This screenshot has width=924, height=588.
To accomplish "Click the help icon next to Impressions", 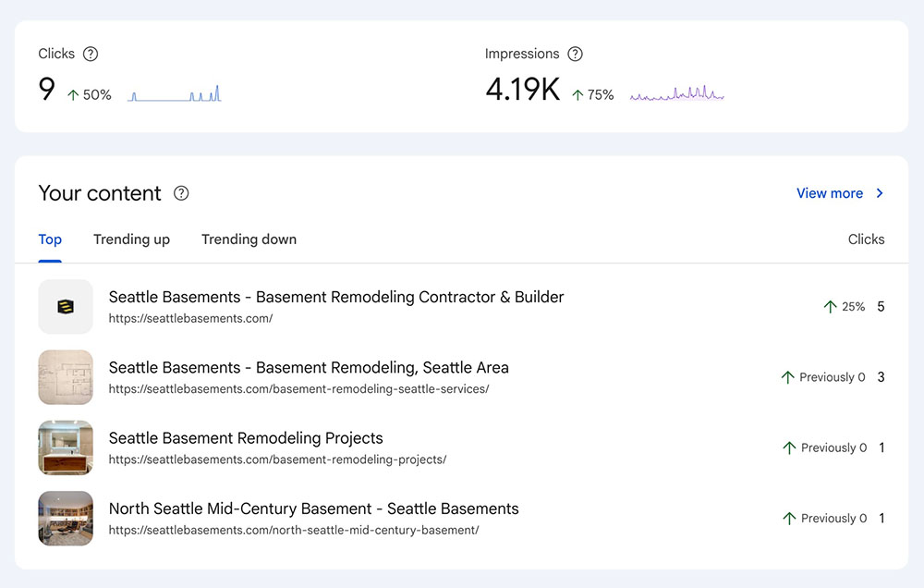I will pos(575,54).
